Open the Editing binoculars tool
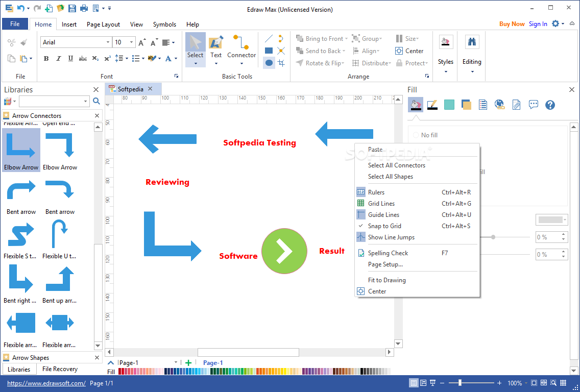The image size is (580, 392). 472,42
